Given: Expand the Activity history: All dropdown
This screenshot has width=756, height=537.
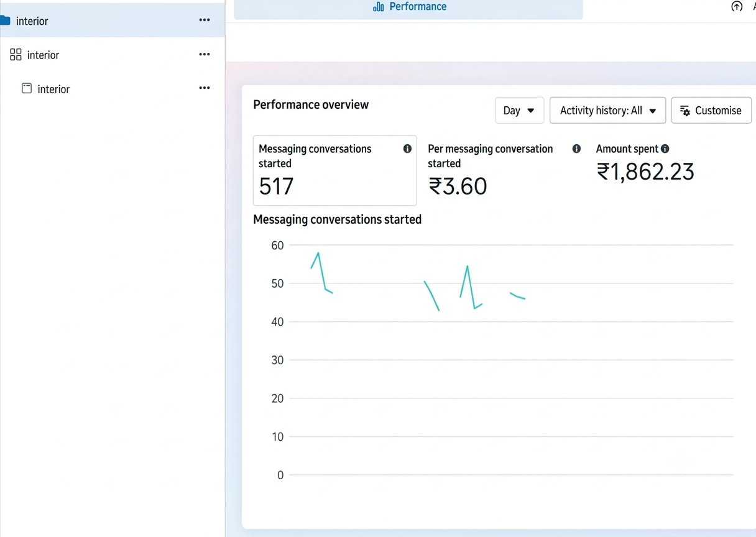Looking at the screenshot, I should click(x=607, y=111).
